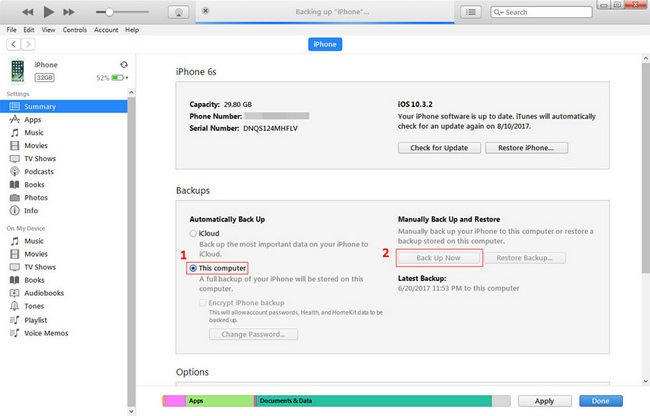650x416 pixels.
Task: Click the play button
Action: [49, 12]
